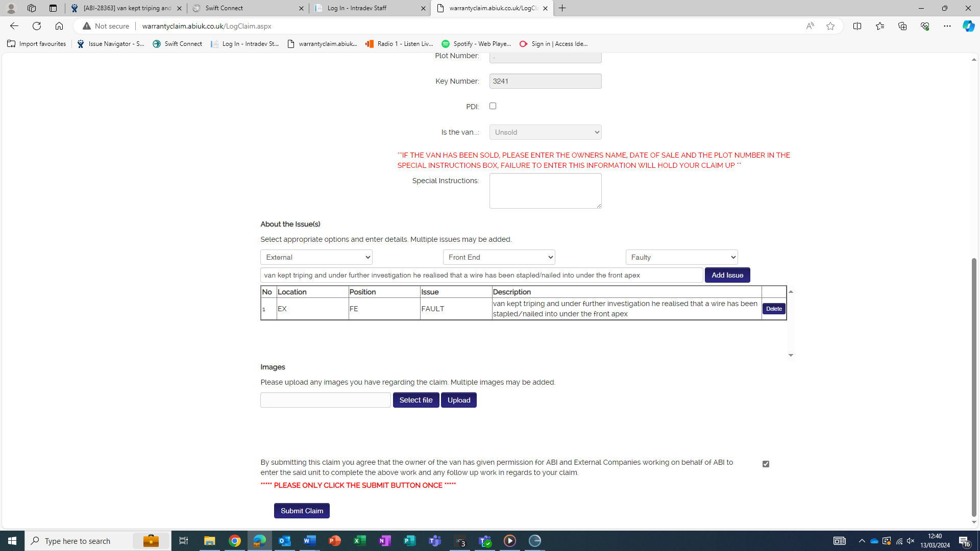Click in the Special Instructions text box
This screenshot has width=980, height=551.
(x=545, y=191)
